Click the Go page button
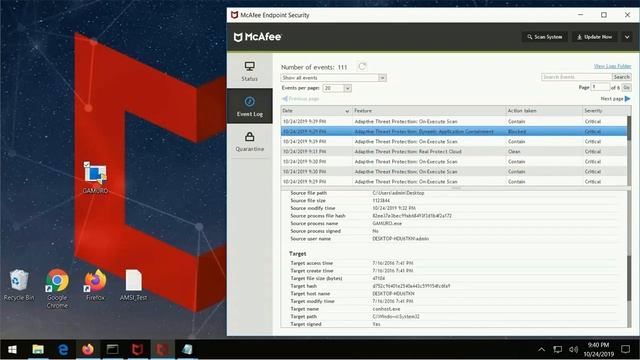Viewport: 640px width, 360px height. pyautogui.click(x=627, y=87)
